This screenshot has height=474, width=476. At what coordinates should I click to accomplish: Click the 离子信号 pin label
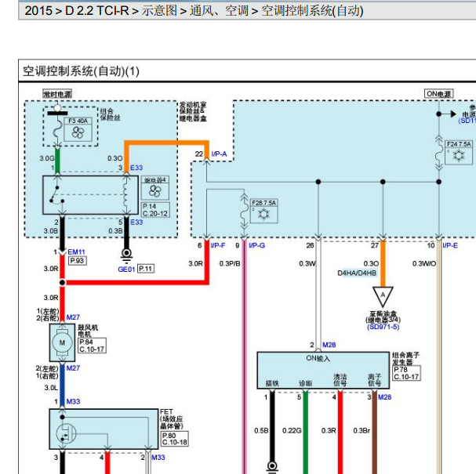pyautogui.click(x=374, y=380)
